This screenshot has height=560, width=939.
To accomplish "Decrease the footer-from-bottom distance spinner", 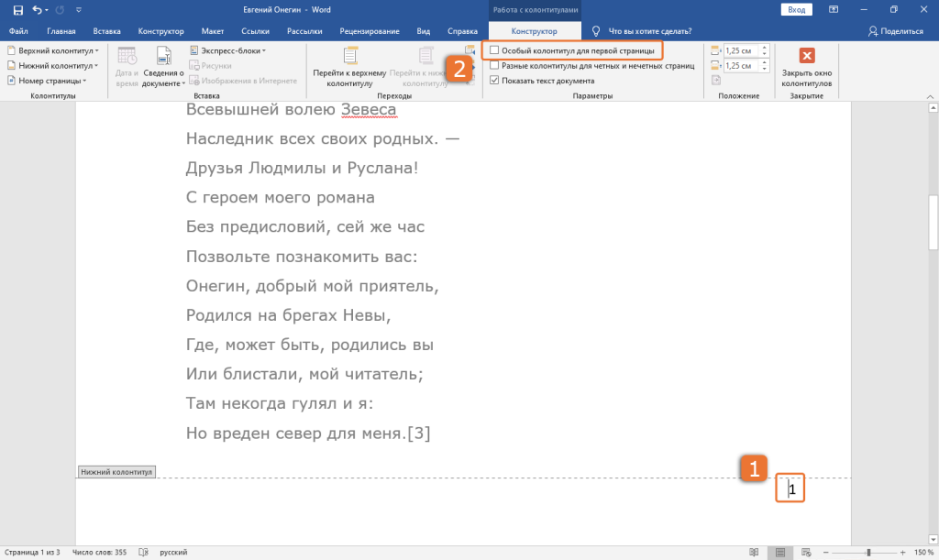I will tap(764, 69).
